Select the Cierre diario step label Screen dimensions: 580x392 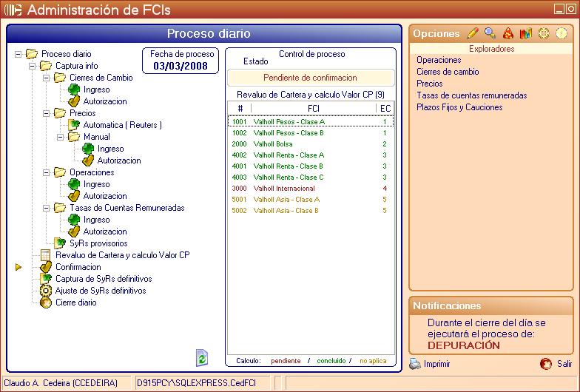coord(75,303)
